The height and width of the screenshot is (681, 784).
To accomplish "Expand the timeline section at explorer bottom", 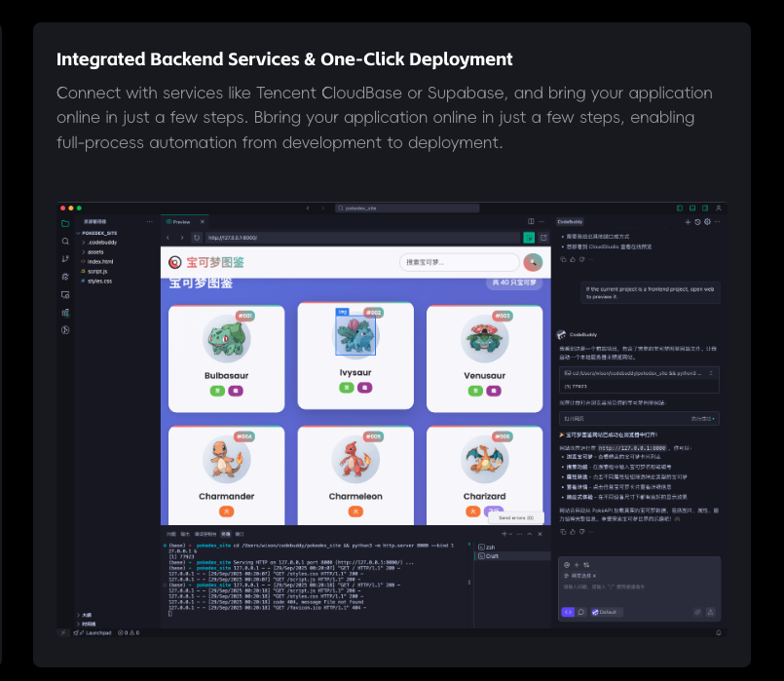I will pyautogui.click(x=86, y=624).
